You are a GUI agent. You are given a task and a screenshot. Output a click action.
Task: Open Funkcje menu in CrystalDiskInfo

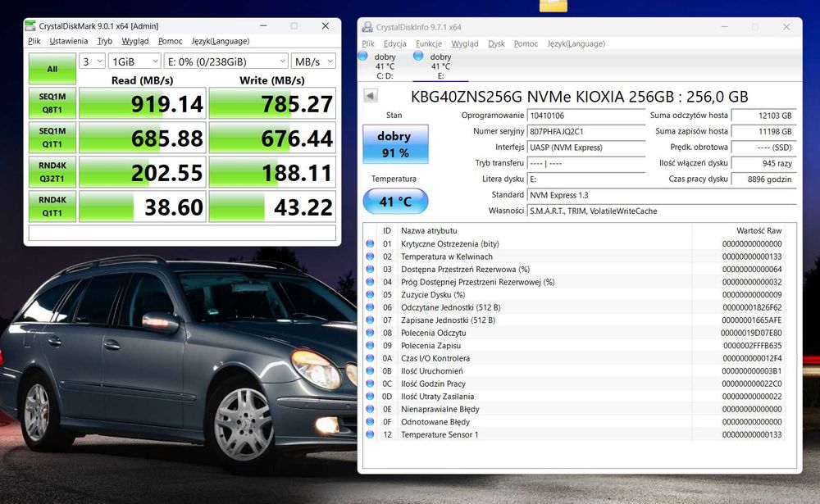pos(429,44)
